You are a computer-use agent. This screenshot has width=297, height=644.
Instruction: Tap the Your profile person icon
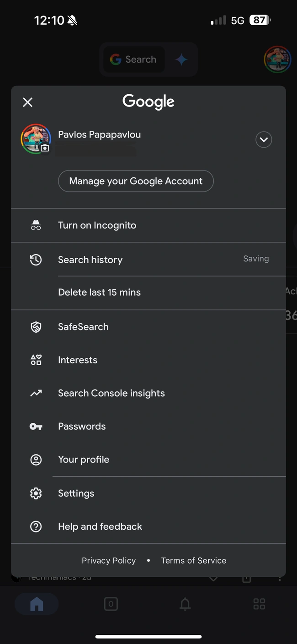[x=36, y=460]
